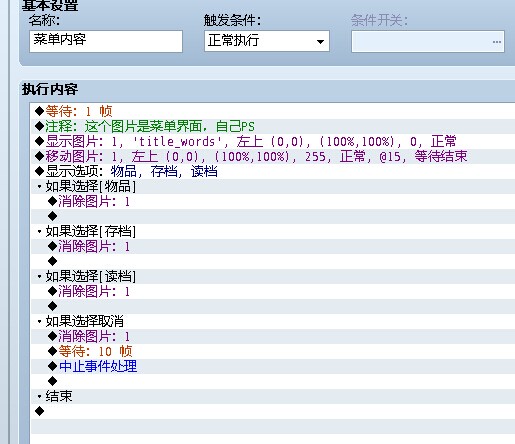Select 消除图片: 1 under the 取消 branch
Image resolution: width=515 pixels, height=444 pixels.
click(x=273, y=336)
